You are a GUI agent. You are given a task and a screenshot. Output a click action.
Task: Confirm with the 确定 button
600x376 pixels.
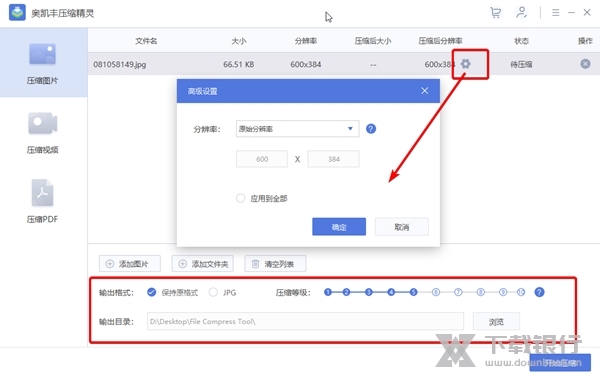tap(339, 227)
